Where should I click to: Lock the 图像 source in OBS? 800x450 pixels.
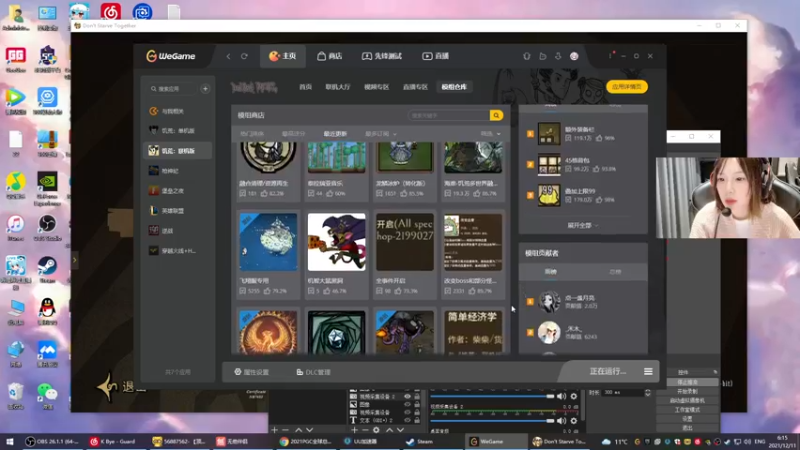pyautogui.click(x=417, y=404)
